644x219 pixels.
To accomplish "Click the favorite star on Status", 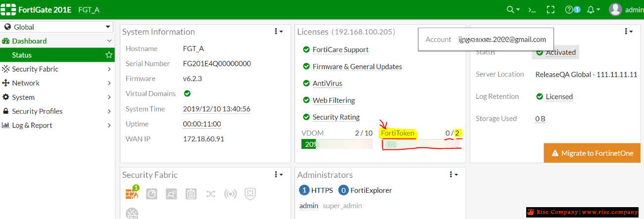I will pyautogui.click(x=109, y=55).
